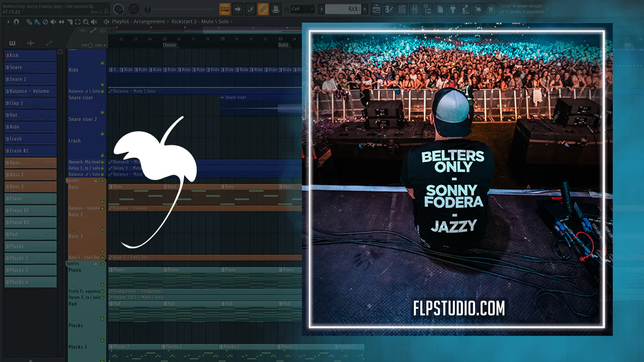Viewport: 644px width, 362px height.
Task: Click the hat-shaped button after the chain link
Action: pos(275,9)
